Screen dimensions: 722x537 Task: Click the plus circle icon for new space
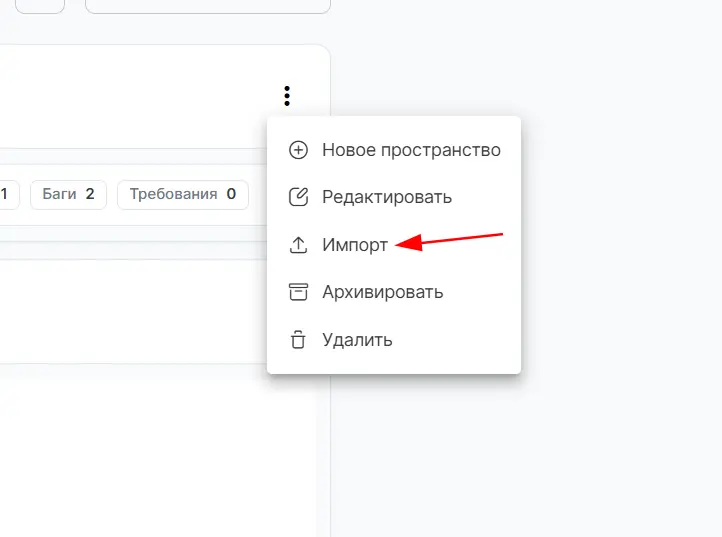pyautogui.click(x=298, y=150)
